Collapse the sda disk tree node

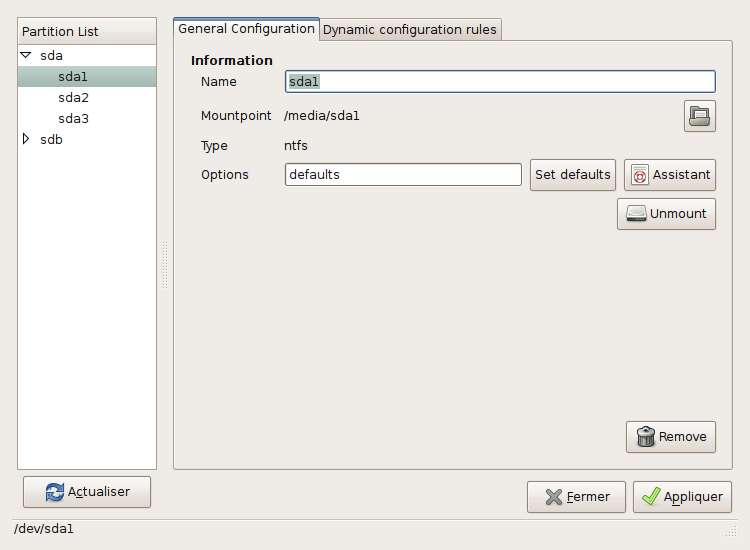point(26,55)
